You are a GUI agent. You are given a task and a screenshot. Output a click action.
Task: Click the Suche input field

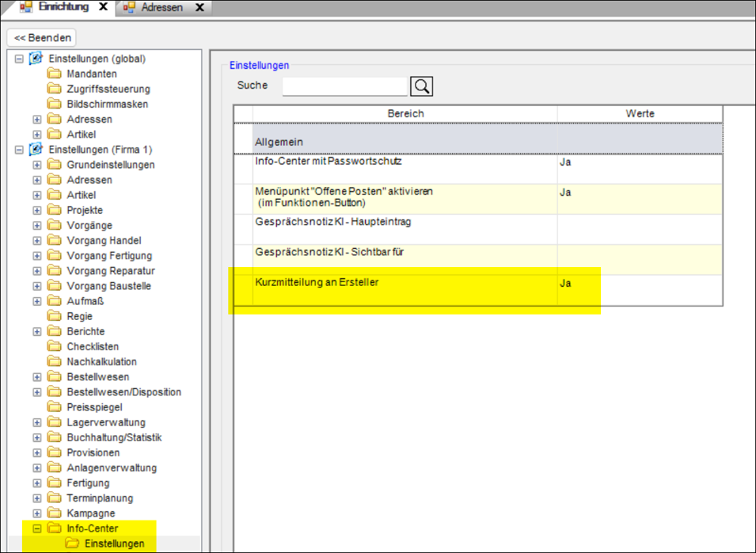(x=344, y=86)
